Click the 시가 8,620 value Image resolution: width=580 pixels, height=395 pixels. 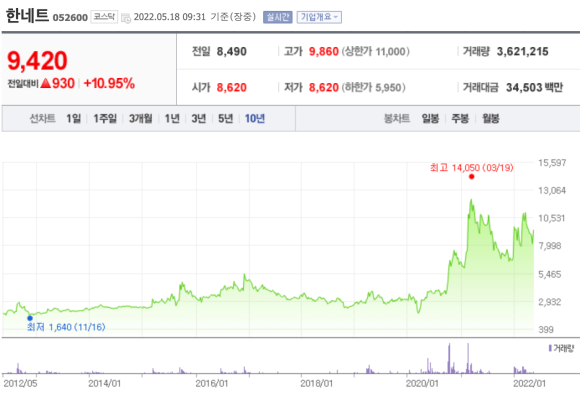[x=232, y=88]
